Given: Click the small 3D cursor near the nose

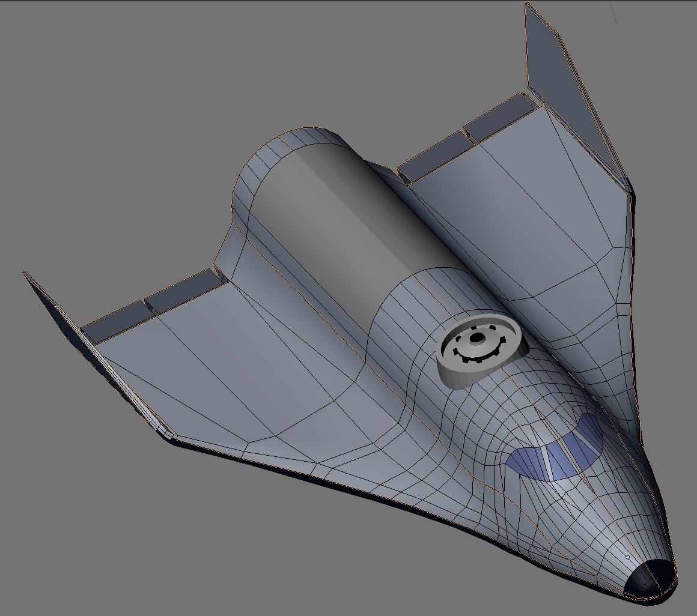Looking at the screenshot, I should (x=629, y=557).
